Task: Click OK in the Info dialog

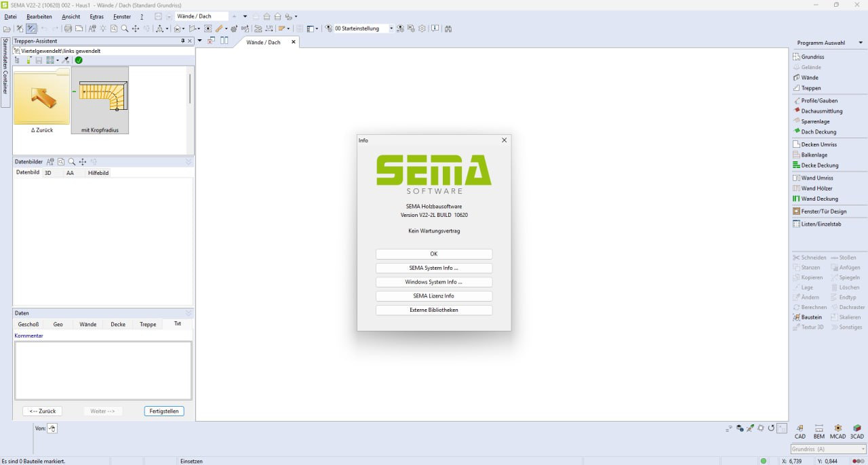Action: coord(434,254)
